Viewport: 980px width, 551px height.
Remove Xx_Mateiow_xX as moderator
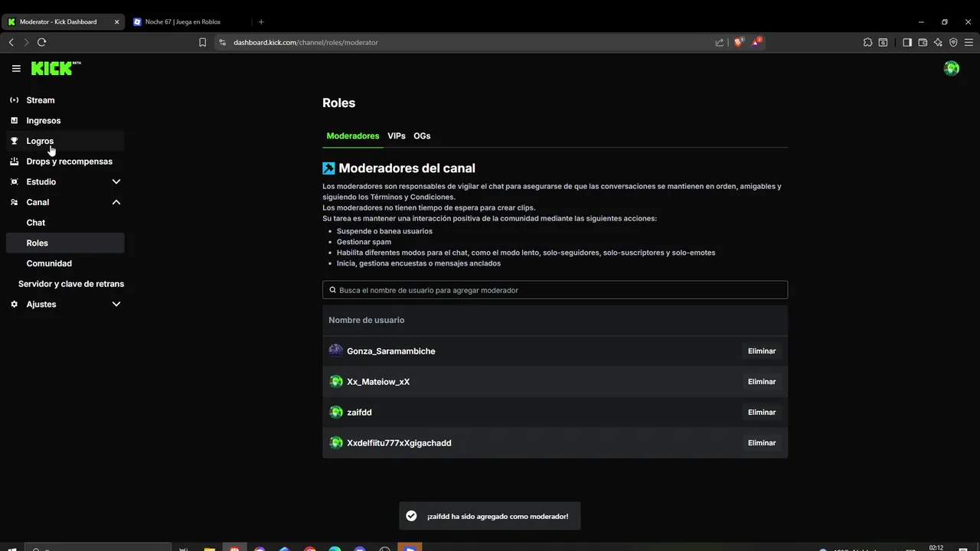tap(762, 381)
